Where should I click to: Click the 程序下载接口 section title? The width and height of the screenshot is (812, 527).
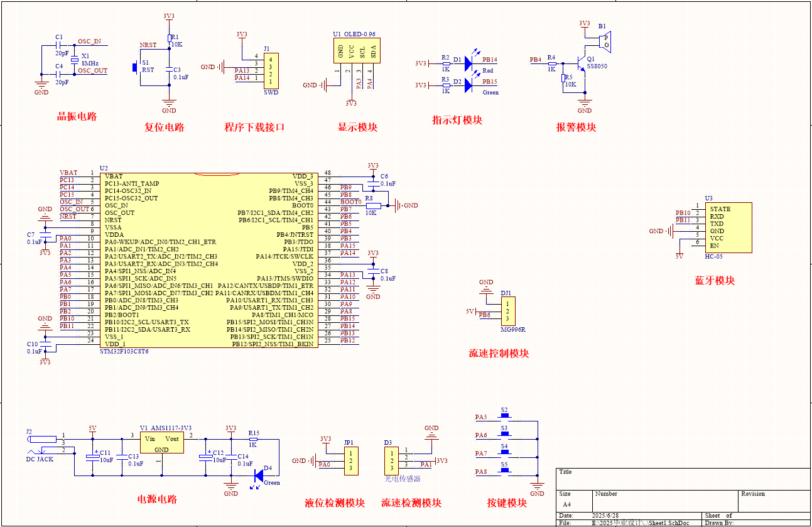pos(255,127)
